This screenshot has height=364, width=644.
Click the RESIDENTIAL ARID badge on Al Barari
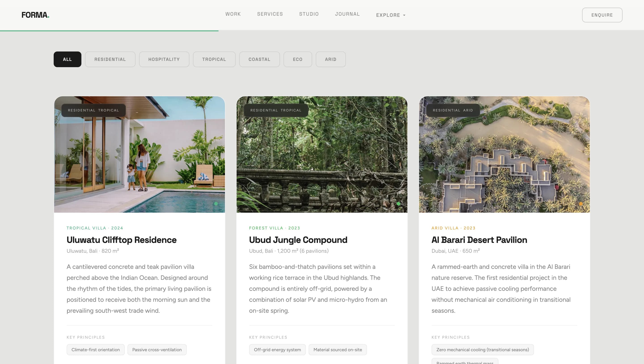pos(453,110)
